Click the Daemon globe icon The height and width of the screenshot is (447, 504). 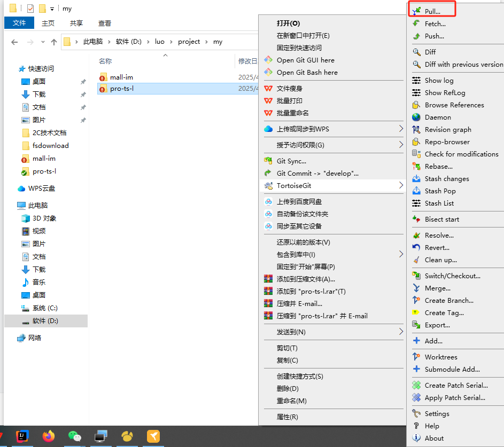point(416,117)
